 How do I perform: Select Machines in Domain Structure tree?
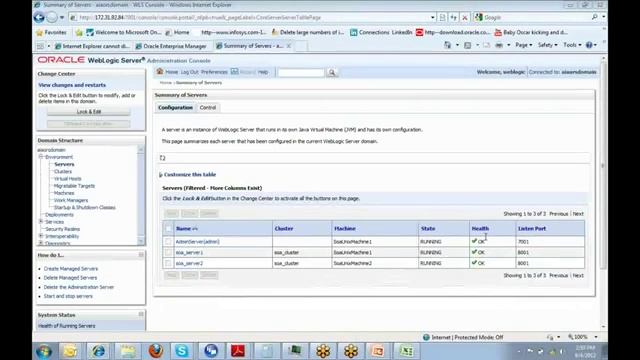coord(64,193)
